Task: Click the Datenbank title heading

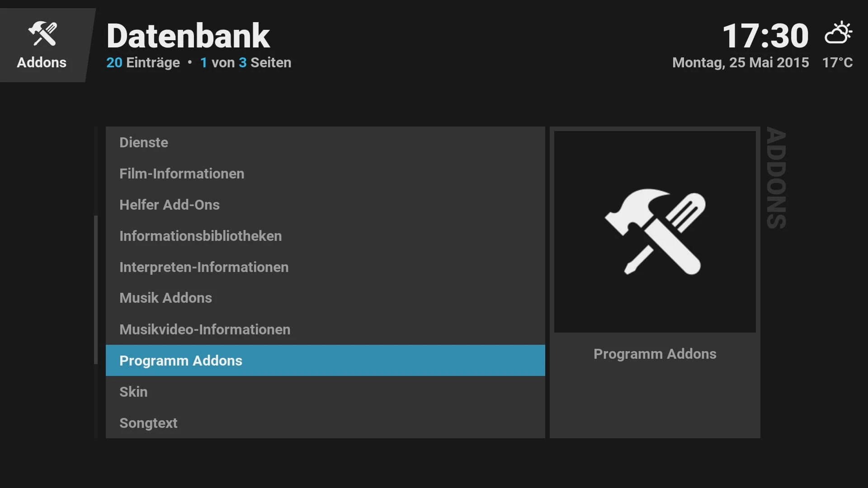Action: pyautogui.click(x=188, y=36)
